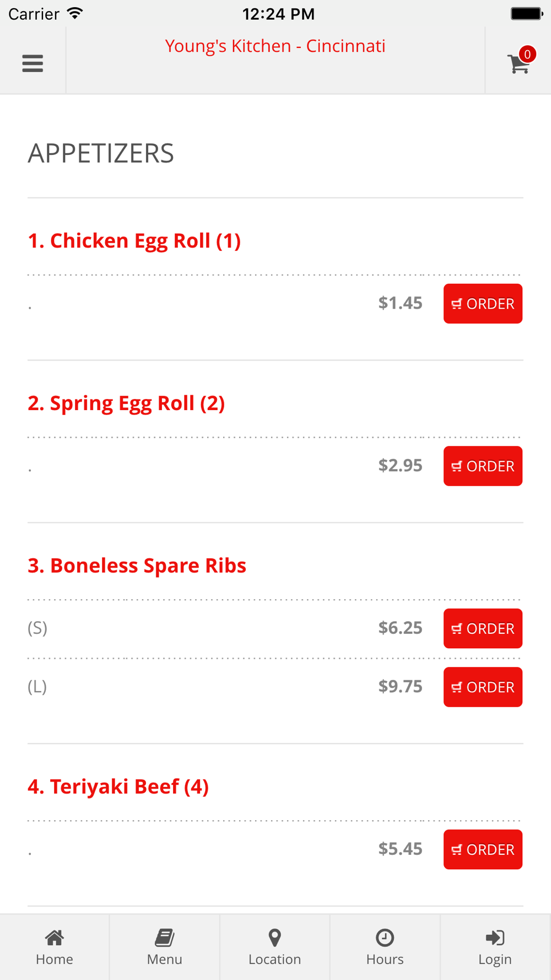Tap the Location pin icon
Image resolution: width=551 pixels, height=980 pixels.
(274, 938)
